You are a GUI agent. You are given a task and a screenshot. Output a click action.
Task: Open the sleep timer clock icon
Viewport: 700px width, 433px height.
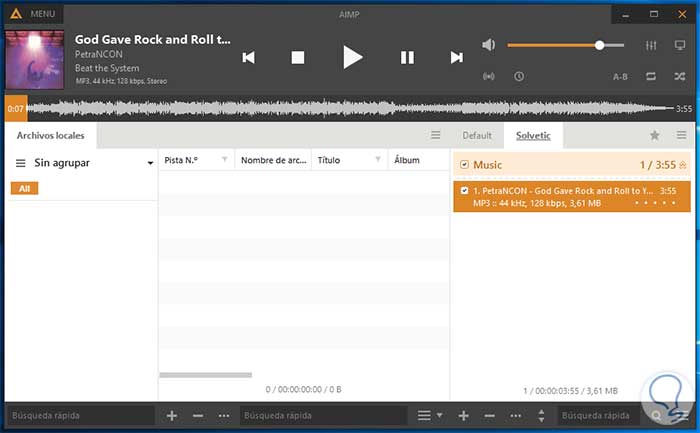(x=519, y=76)
